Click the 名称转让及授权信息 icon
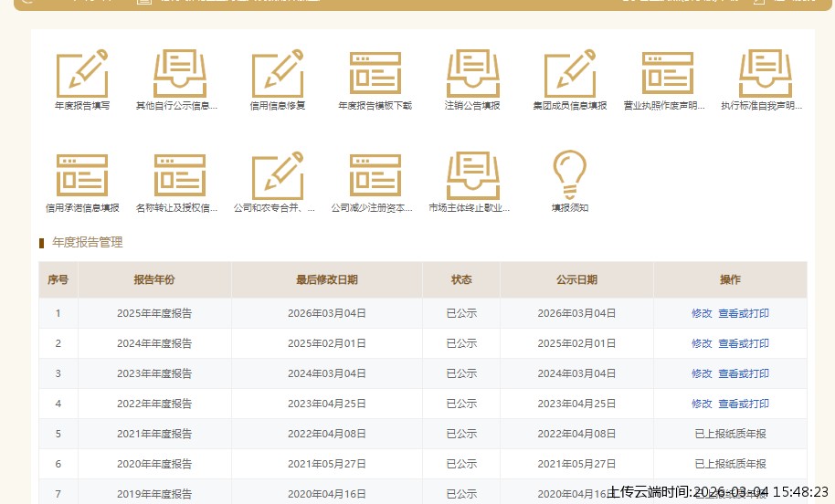835x504 pixels. [x=179, y=175]
